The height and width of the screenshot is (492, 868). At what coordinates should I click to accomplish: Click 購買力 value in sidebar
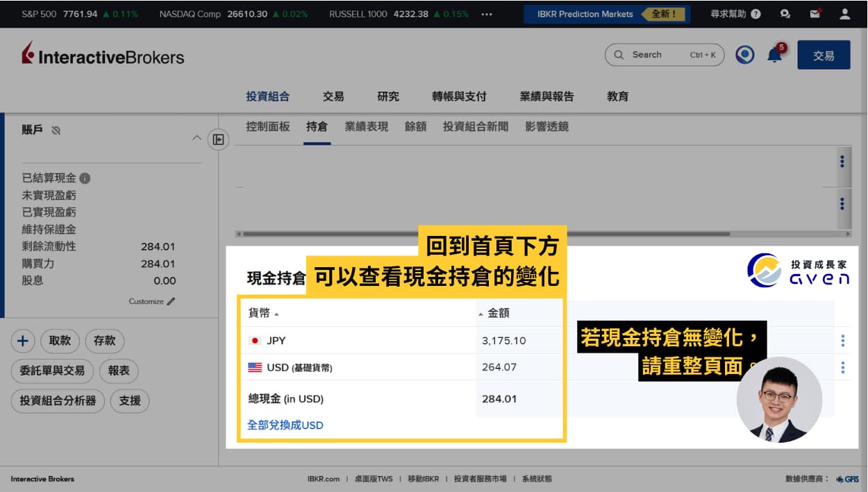point(158,264)
